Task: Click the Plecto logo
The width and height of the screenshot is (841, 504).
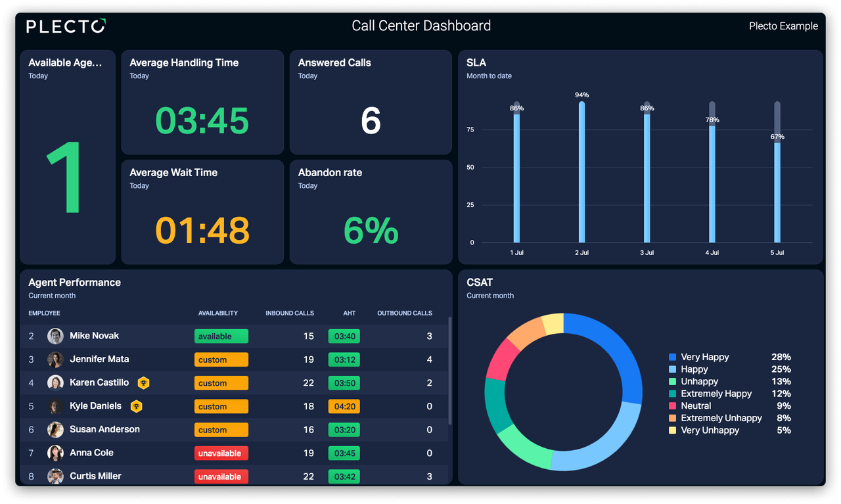Action: (x=66, y=26)
